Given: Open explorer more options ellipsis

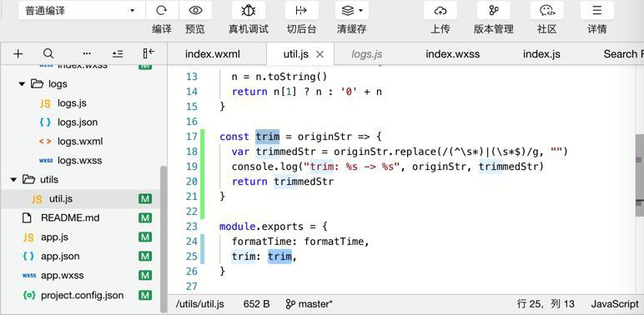Looking at the screenshot, I should 87,53.
